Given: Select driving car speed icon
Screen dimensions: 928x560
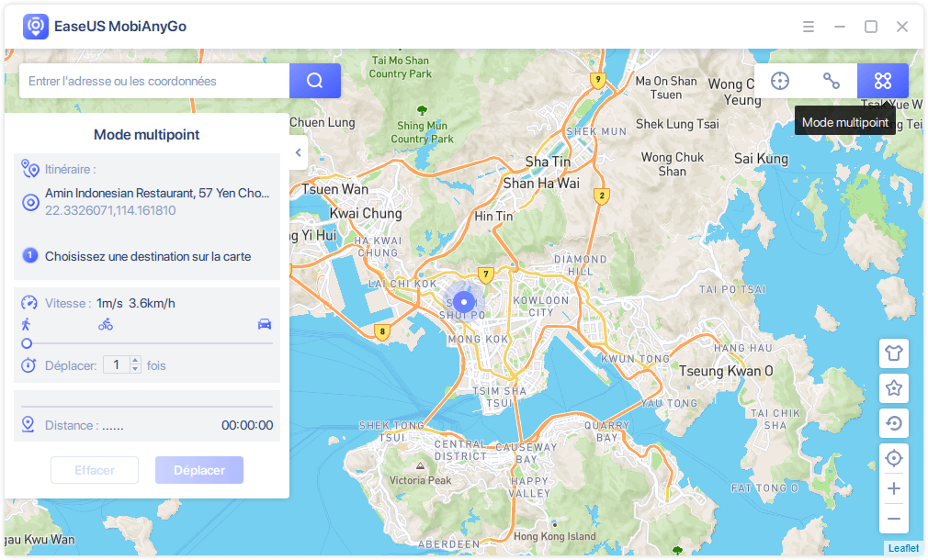Looking at the screenshot, I should click(265, 324).
